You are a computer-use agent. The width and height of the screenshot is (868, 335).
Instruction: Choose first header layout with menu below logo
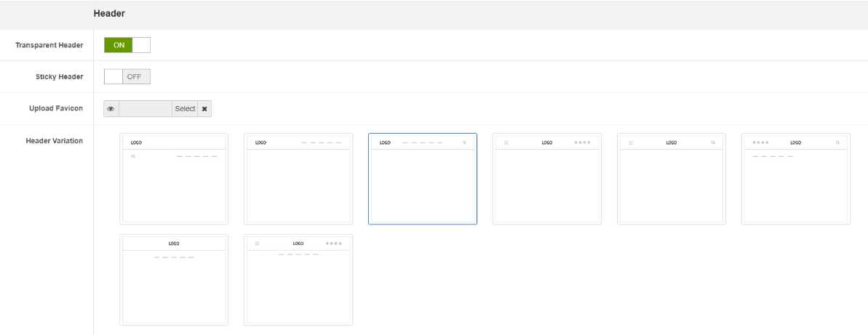[174, 179]
